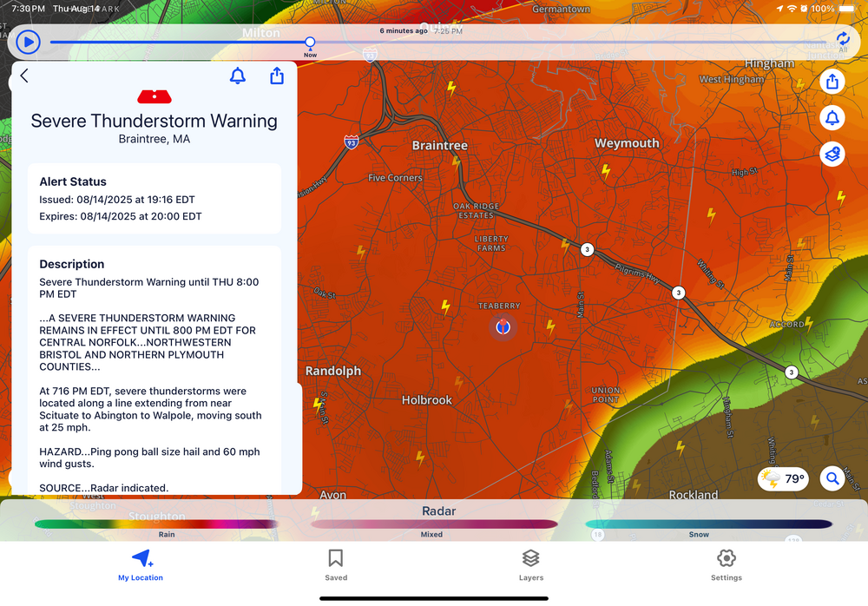
Task: Tap the Braintree town label on the map
Action: click(x=439, y=146)
